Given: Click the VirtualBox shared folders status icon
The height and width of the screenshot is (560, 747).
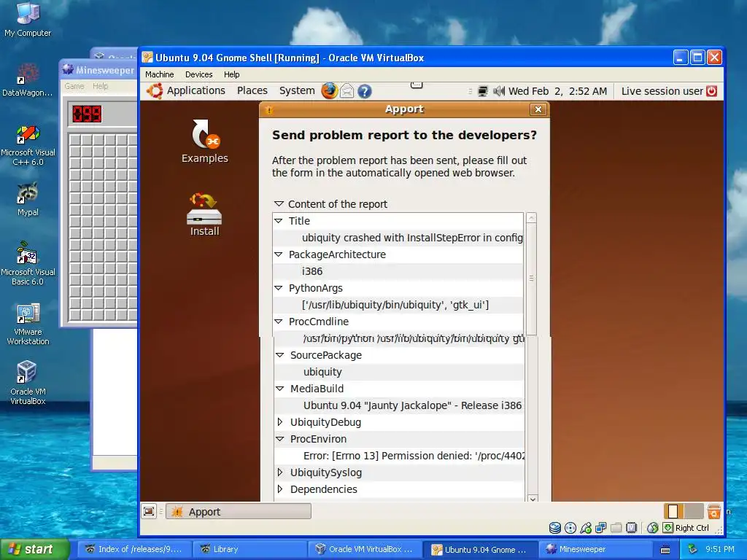Looking at the screenshot, I should coord(616,528).
